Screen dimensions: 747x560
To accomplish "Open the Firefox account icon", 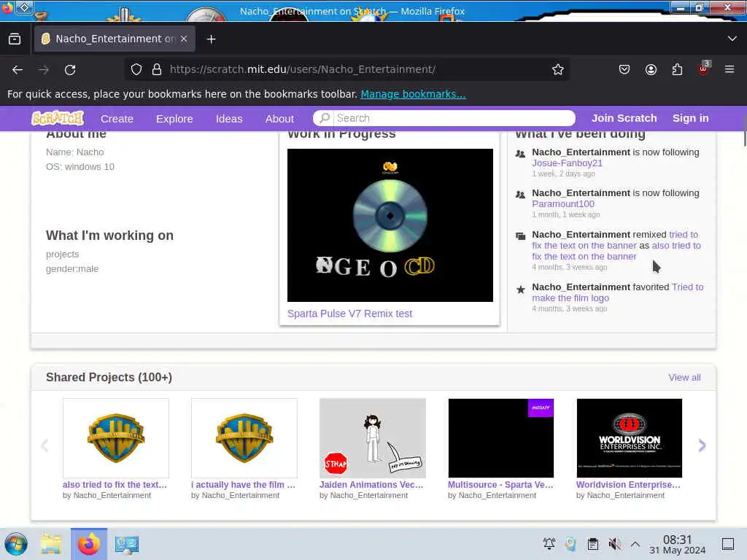I will point(651,69).
